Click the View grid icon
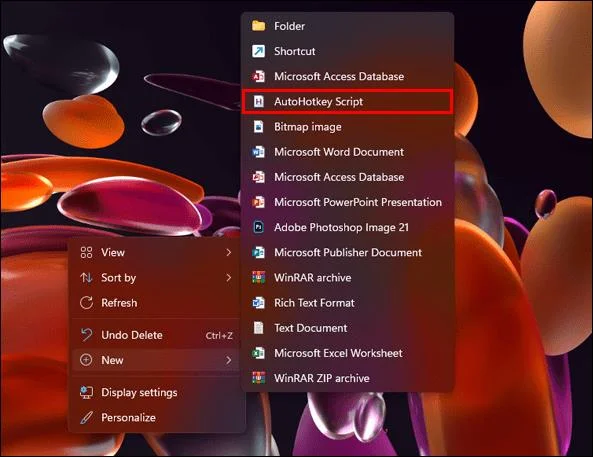The image size is (593, 457). pos(86,252)
